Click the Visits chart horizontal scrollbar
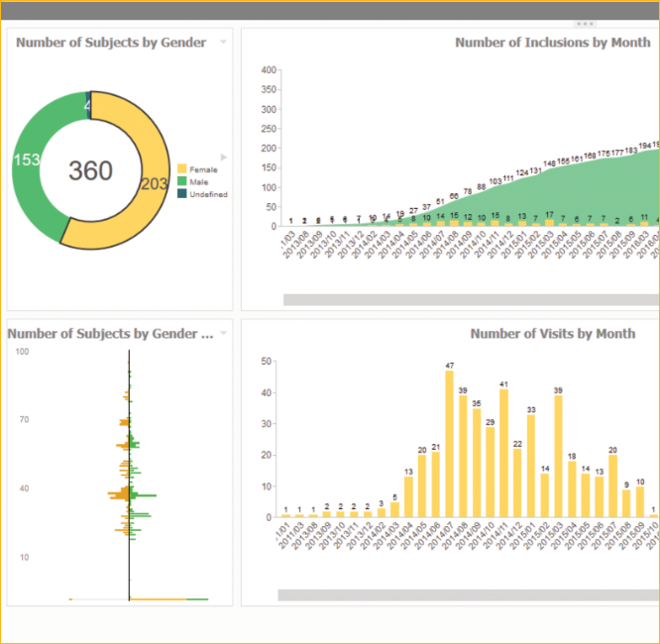The width and height of the screenshot is (660, 644). coord(468,594)
